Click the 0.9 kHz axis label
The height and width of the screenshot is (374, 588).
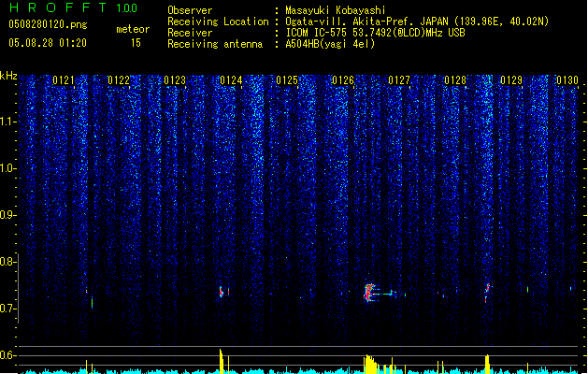[x=7, y=214]
